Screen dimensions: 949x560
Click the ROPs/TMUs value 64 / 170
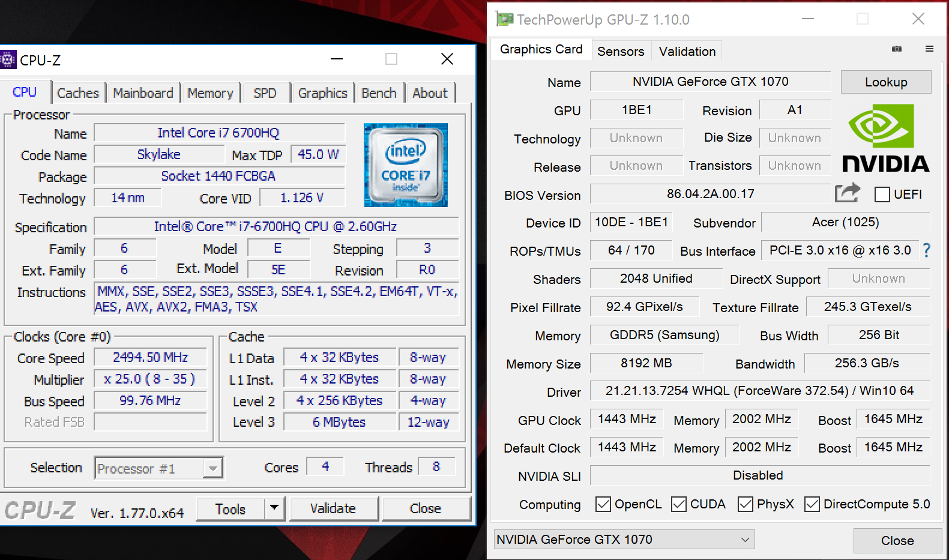pyautogui.click(x=631, y=250)
